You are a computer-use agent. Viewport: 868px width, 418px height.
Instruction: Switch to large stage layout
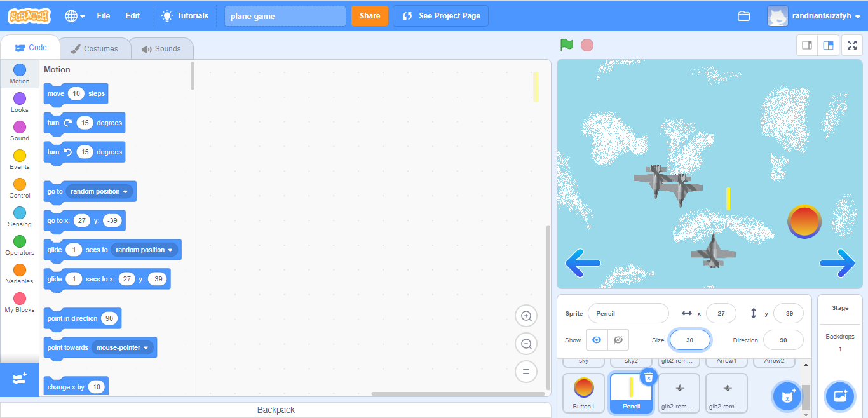tap(829, 45)
